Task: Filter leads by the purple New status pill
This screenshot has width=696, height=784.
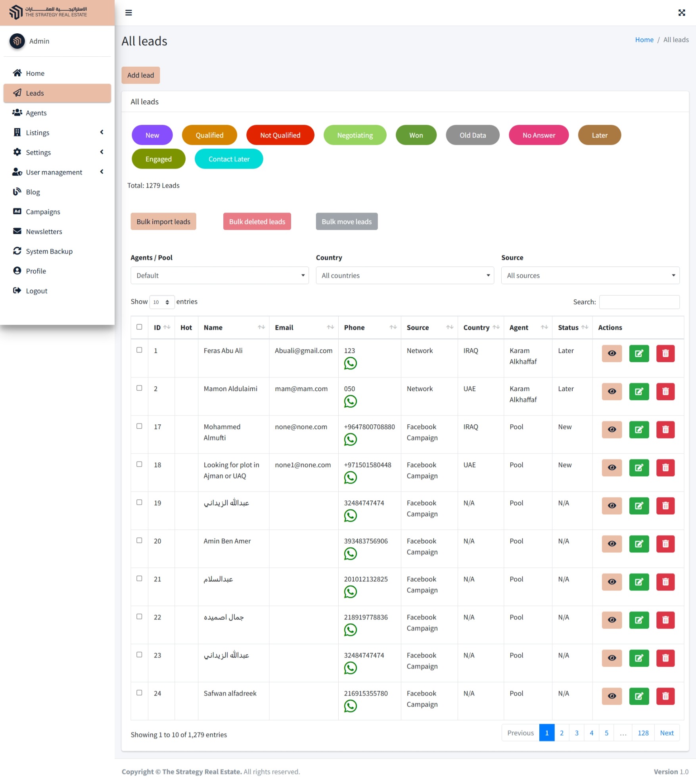Action: coord(152,135)
